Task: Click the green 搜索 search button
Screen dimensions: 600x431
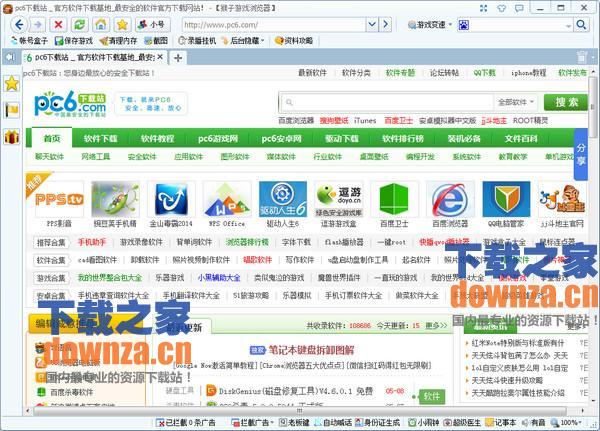Action: click(x=567, y=102)
